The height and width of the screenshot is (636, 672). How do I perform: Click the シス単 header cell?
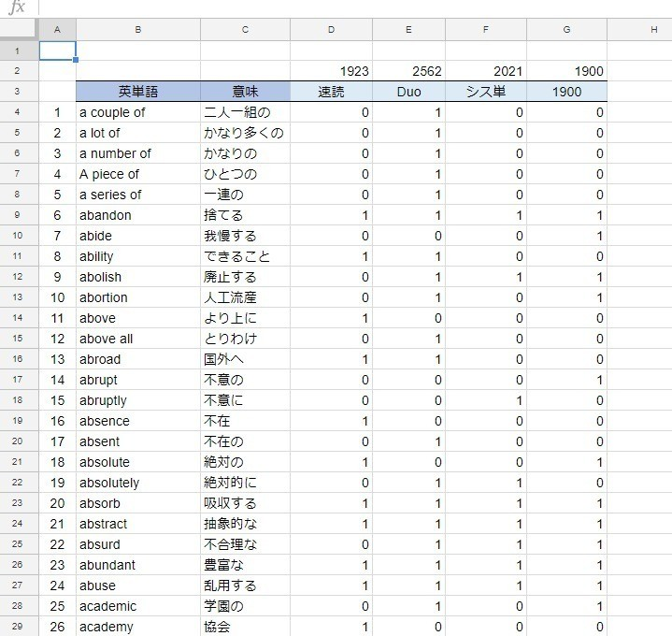click(x=485, y=92)
